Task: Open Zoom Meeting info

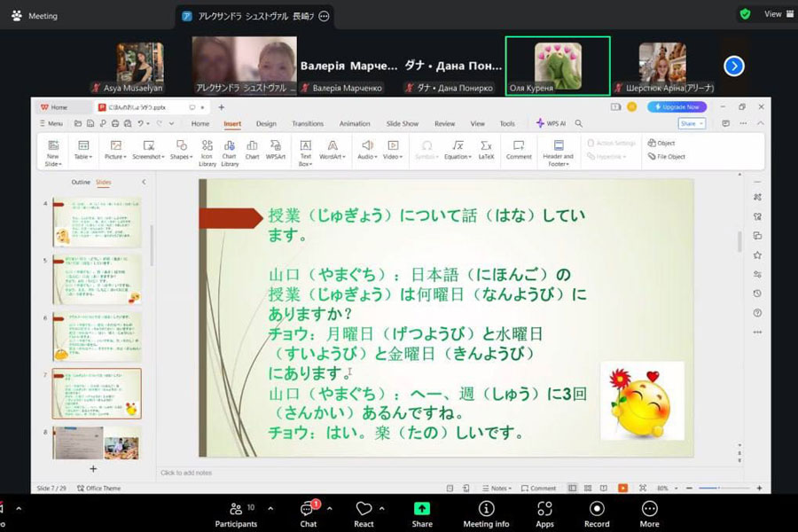Action: pos(486,512)
